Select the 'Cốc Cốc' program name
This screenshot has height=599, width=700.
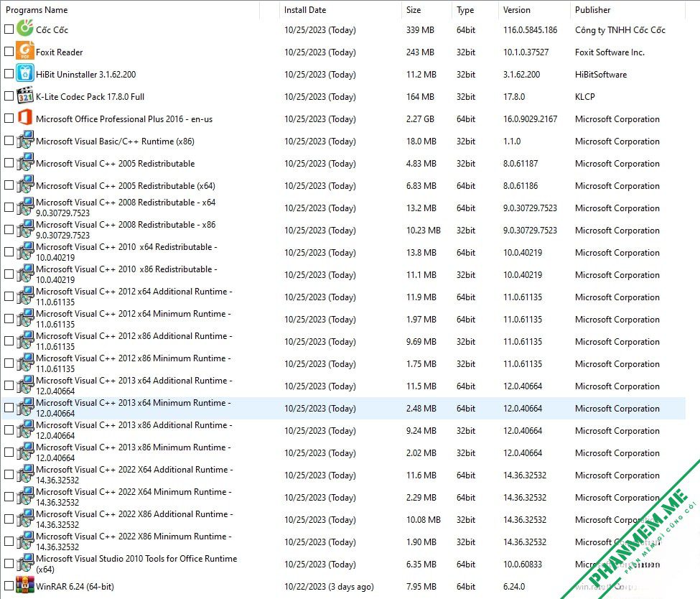point(52,30)
